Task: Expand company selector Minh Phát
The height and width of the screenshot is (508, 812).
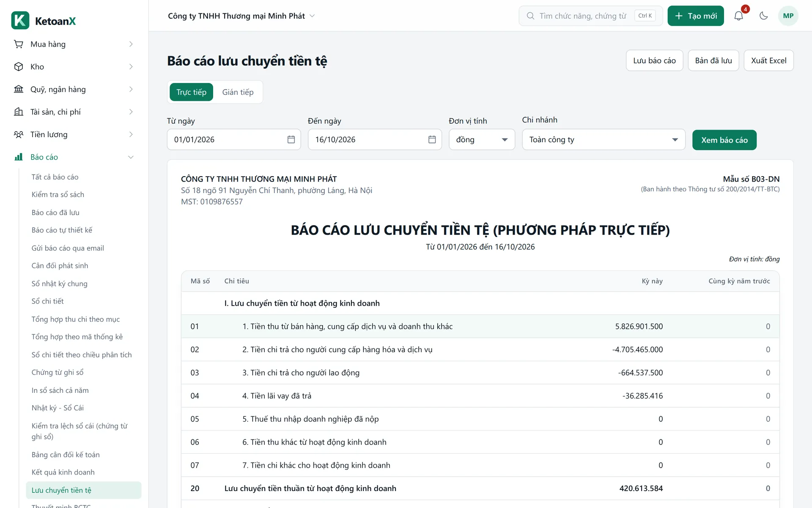Action: click(x=241, y=16)
